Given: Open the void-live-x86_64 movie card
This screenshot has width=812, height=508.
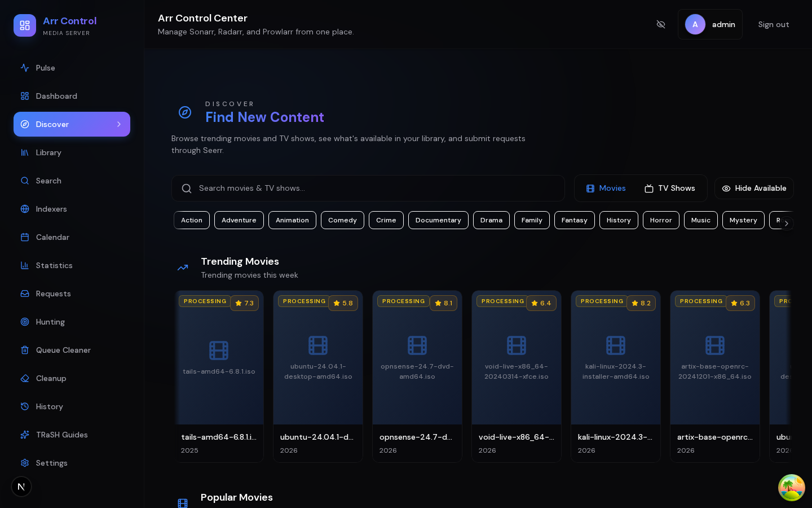Looking at the screenshot, I should [x=517, y=376].
